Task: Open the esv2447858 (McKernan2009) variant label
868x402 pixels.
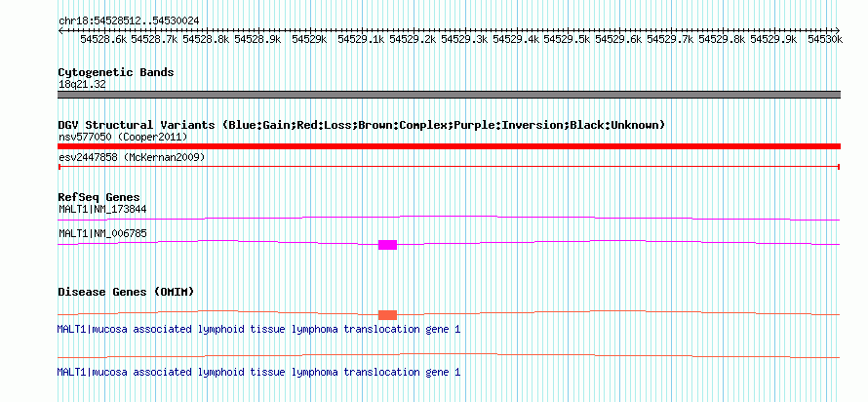Action: [132, 158]
